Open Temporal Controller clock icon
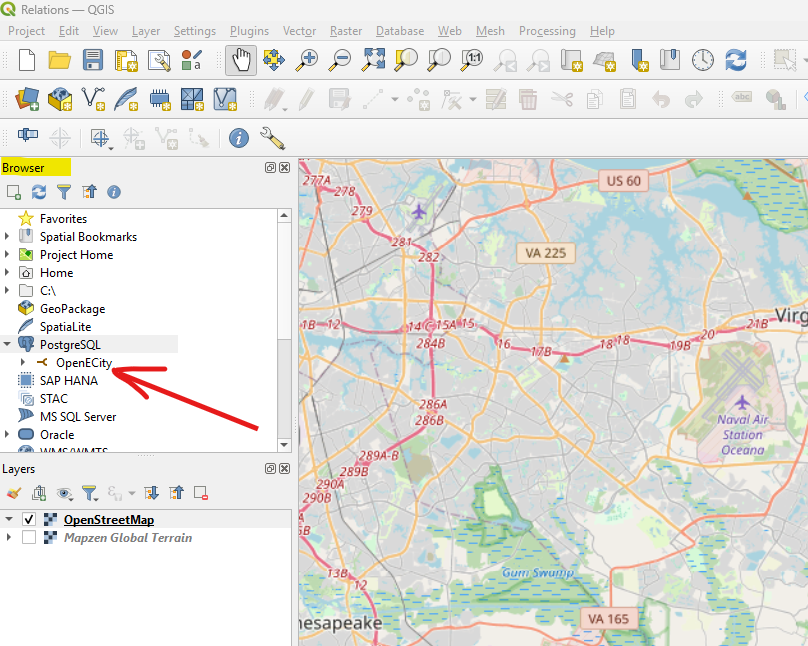This screenshot has height=646, width=808. (x=703, y=60)
